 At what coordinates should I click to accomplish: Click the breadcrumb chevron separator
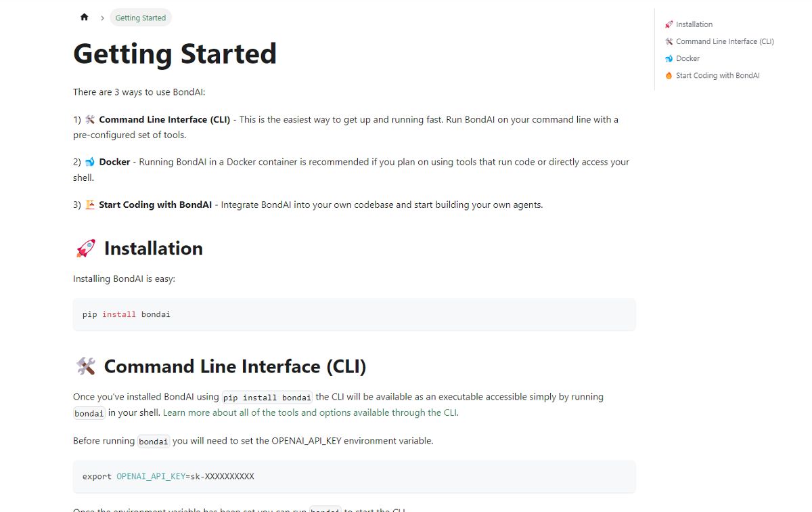pyautogui.click(x=102, y=18)
